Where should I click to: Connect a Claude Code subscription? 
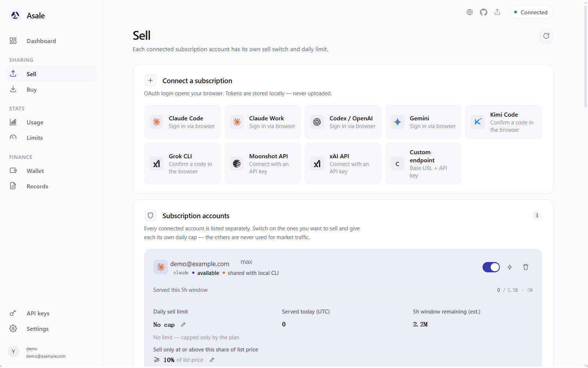pos(182,122)
